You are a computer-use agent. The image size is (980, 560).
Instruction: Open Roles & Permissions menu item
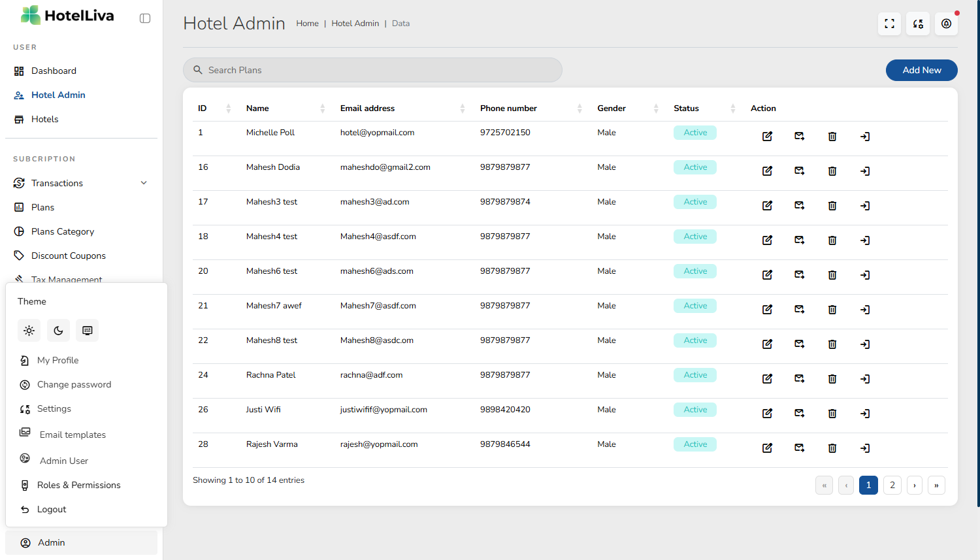coord(78,485)
